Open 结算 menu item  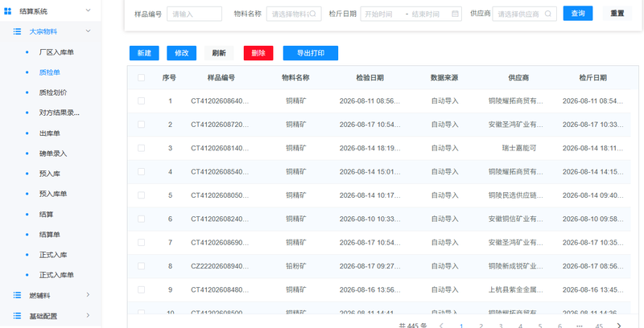[46, 215]
